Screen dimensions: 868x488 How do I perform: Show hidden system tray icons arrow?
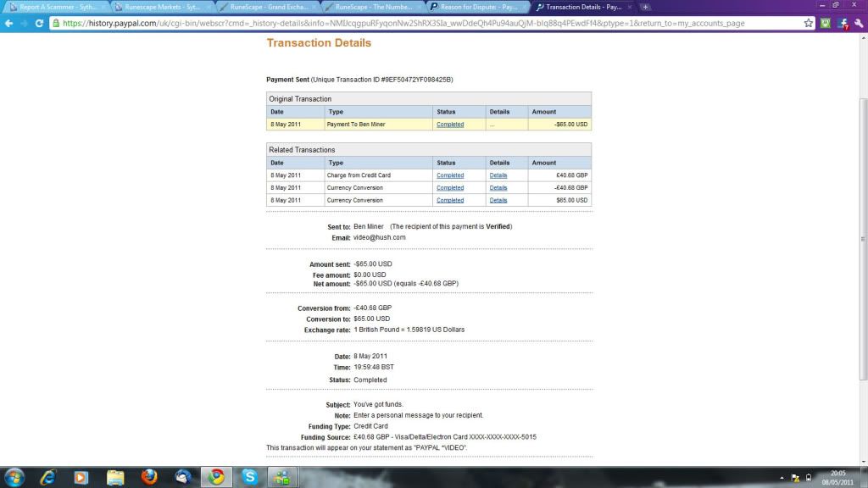[782, 478]
